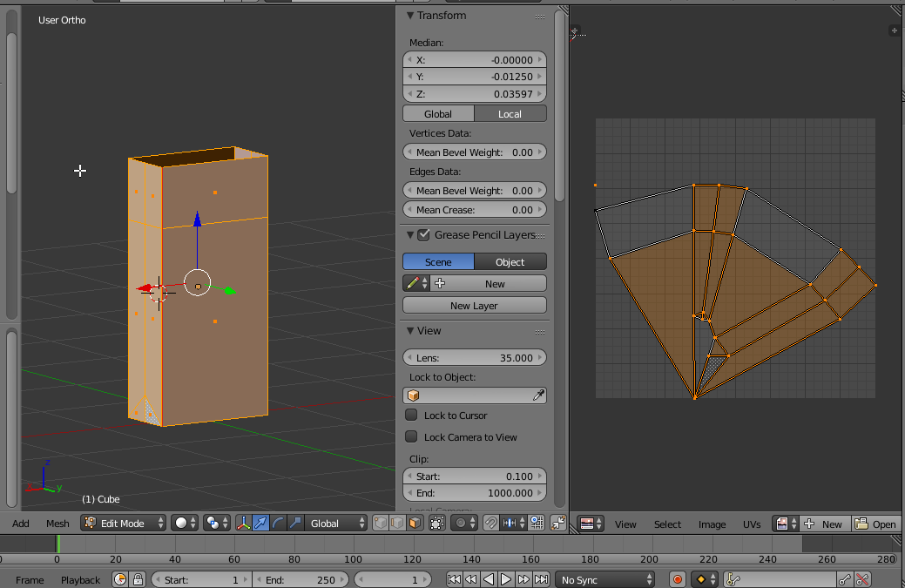Click New grease pencil data button
Screen dimensions: 905x588
pos(489,283)
